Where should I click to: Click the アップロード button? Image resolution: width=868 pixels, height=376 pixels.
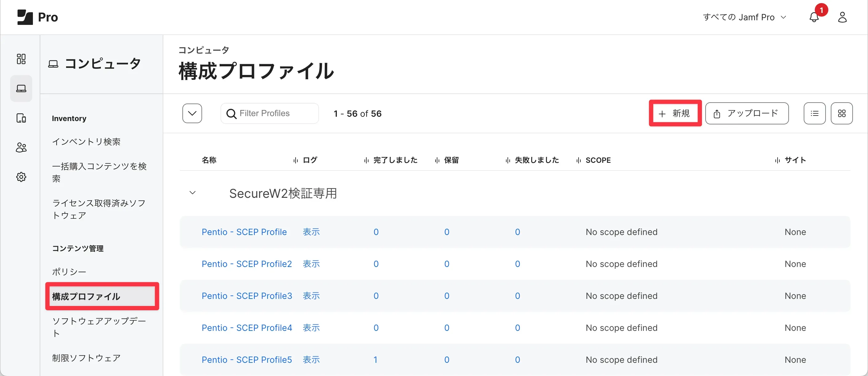pos(747,113)
